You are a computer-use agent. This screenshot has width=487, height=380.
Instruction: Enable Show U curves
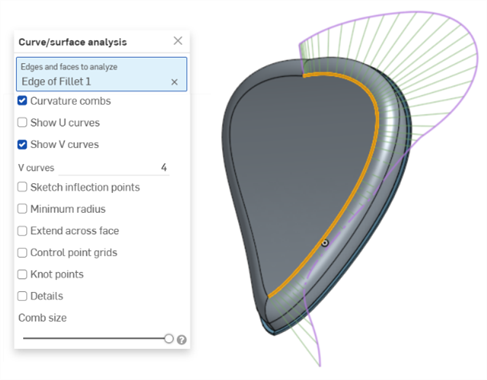(x=22, y=122)
